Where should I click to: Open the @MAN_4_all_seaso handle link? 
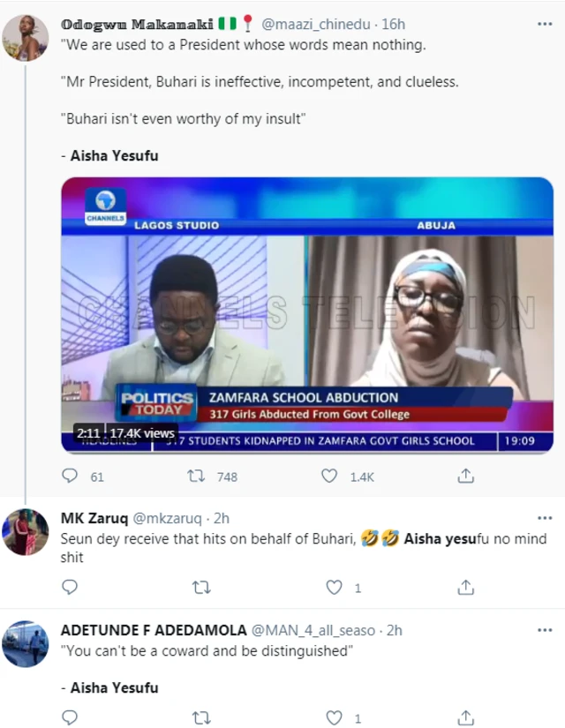point(316,630)
